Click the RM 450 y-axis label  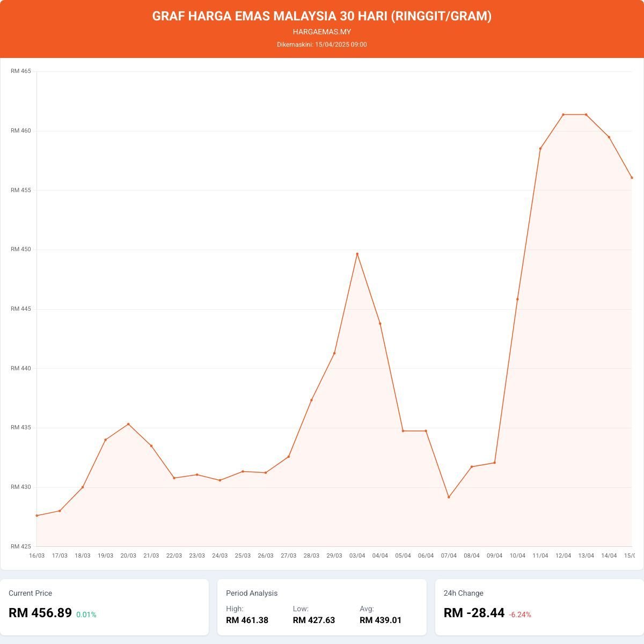click(21, 250)
